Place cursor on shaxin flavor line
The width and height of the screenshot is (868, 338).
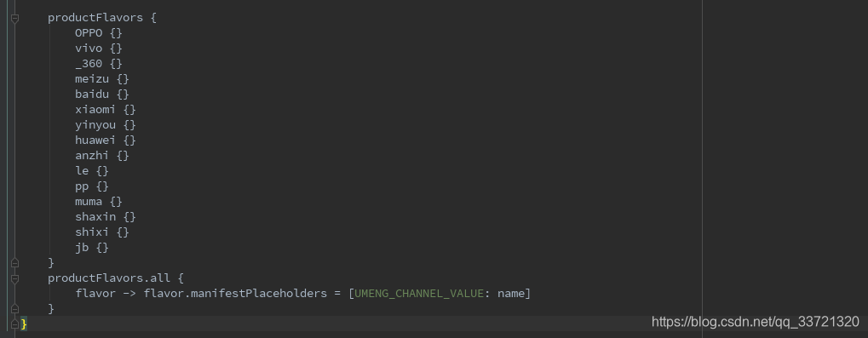[105, 217]
